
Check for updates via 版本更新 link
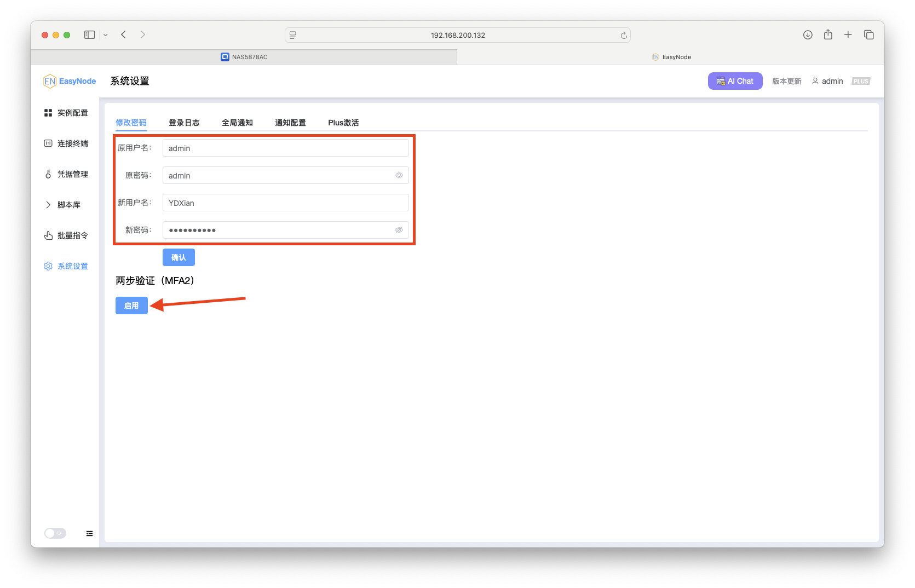pos(786,80)
